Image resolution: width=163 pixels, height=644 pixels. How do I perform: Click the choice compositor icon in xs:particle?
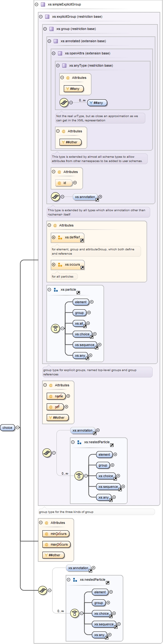coord(55,329)
